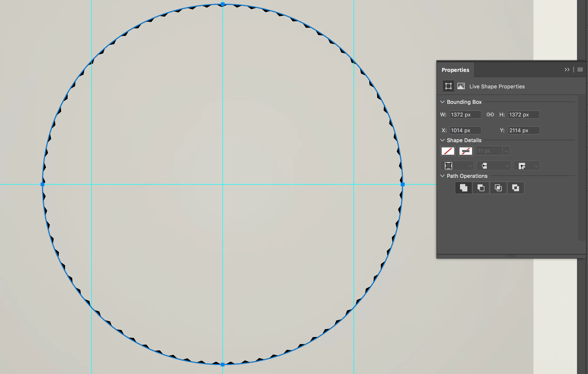Choose Intersect Shape Areas operation
This screenshot has width=588, height=374.
point(498,188)
